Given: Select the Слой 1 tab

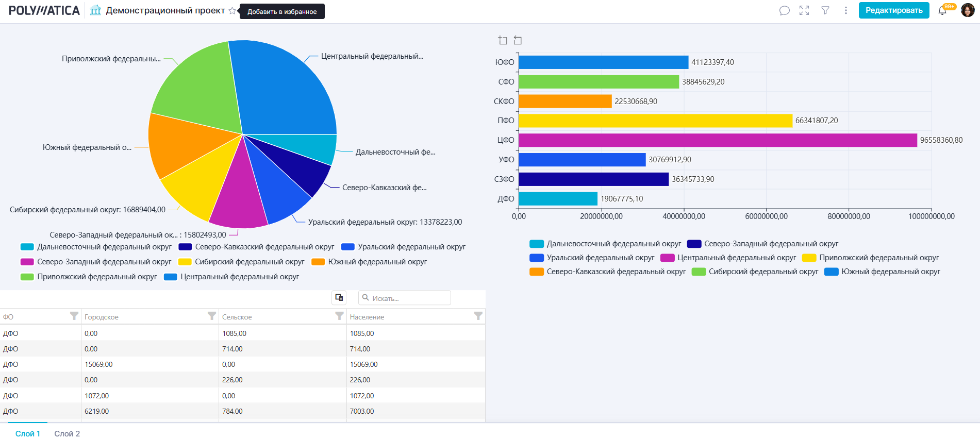Looking at the screenshot, I should pyautogui.click(x=28, y=433).
